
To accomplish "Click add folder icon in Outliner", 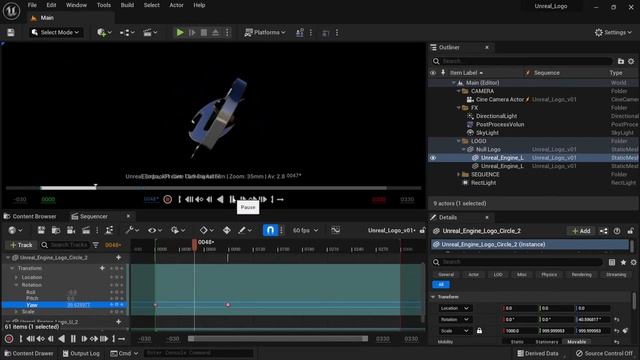I will (x=620, y=61).
